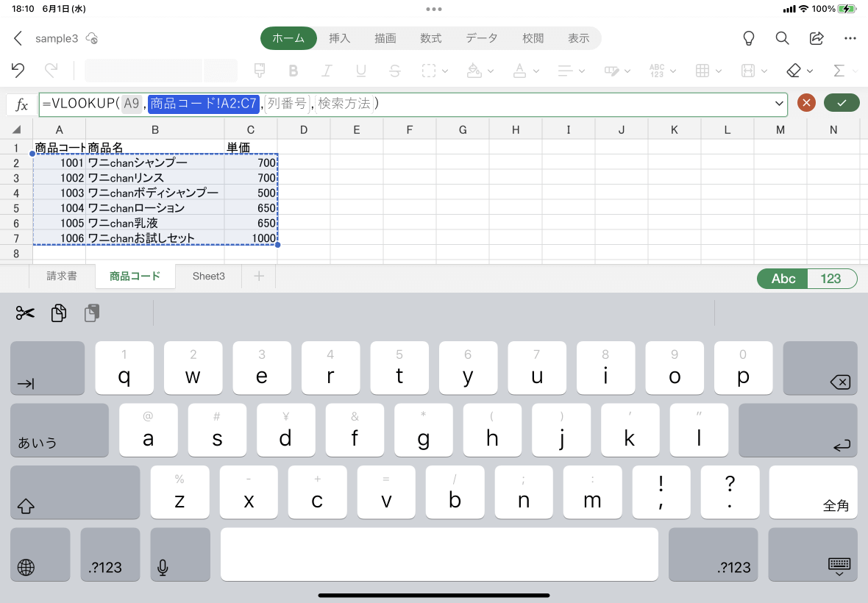Tap the globe language key
This screenshot has width=868, height=603.
(40, 554)
